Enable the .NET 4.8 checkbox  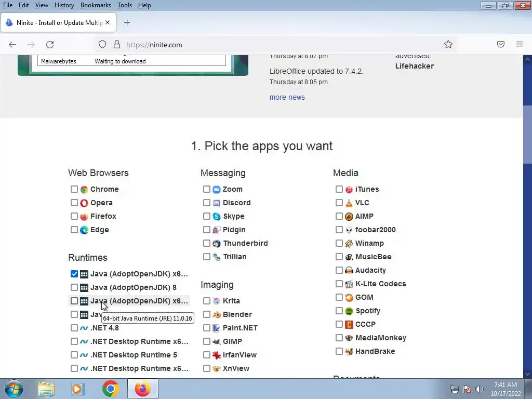[x=74, y=328]
